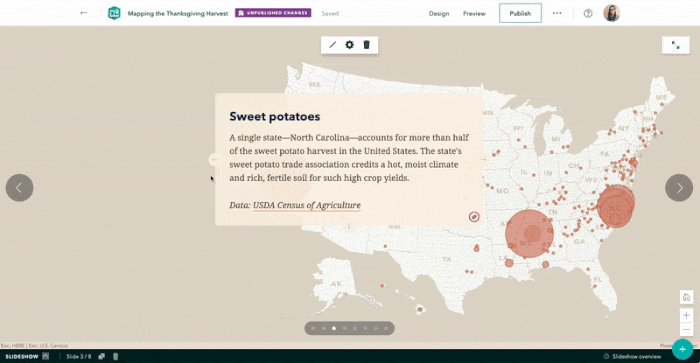Expand the slideshow block panel arrow
700x363 pixels.
point(45,356)
